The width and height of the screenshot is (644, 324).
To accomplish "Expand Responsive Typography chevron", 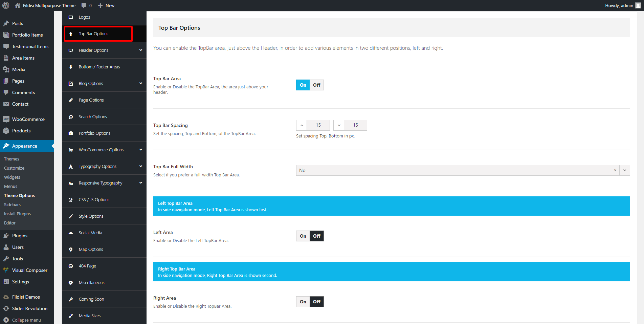I will point(141,183).
